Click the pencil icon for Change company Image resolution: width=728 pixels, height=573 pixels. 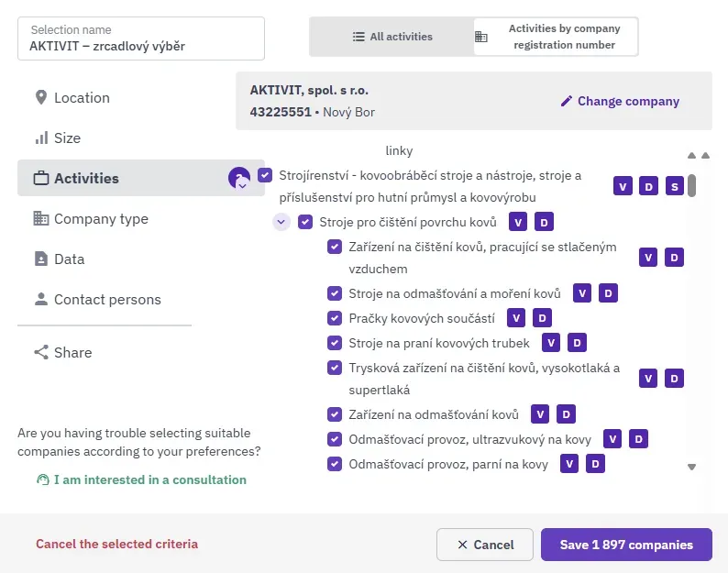[x=566, y=101]
